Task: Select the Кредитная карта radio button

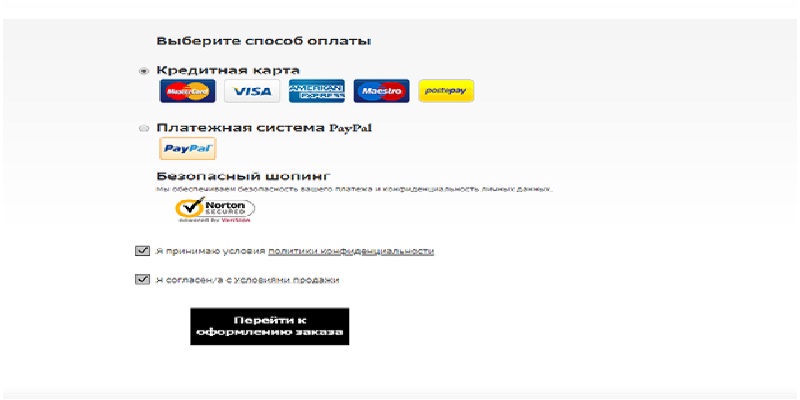Action: coord(144,71)
